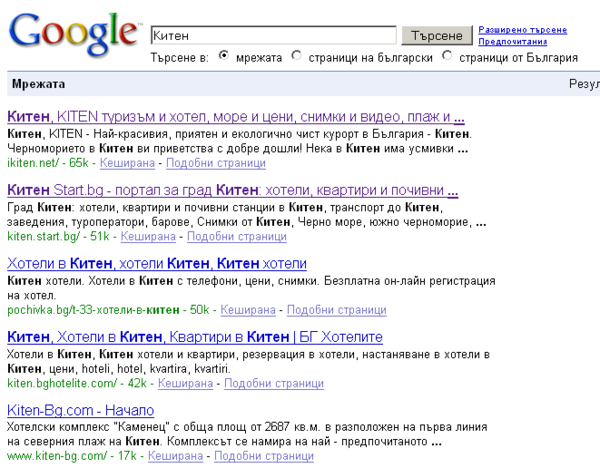Open Подобни страници for kiten.bghotelite.com
The image size is (600, 468).
[x=274, y=383]
